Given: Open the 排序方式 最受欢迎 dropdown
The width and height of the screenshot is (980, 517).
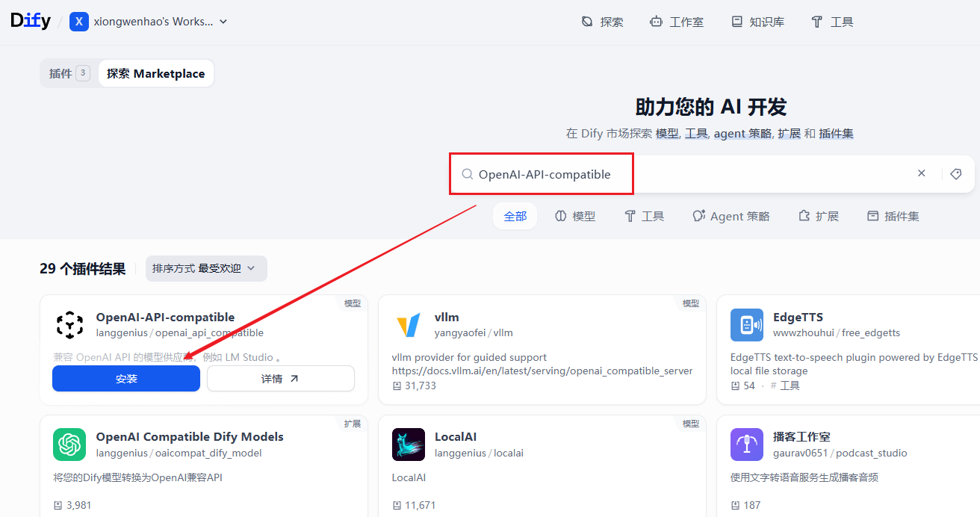Looking at the screenshot, I should [x=206, y=268].
